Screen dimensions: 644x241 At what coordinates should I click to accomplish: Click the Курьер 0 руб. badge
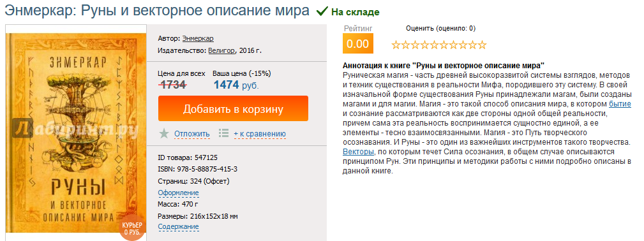(132, 228)
